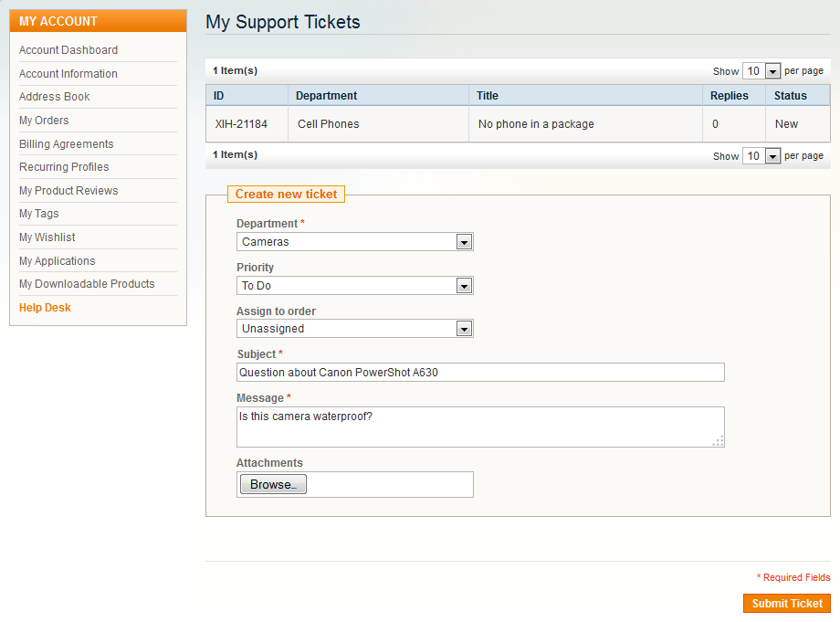Open Account Information page

click(68, 73)
